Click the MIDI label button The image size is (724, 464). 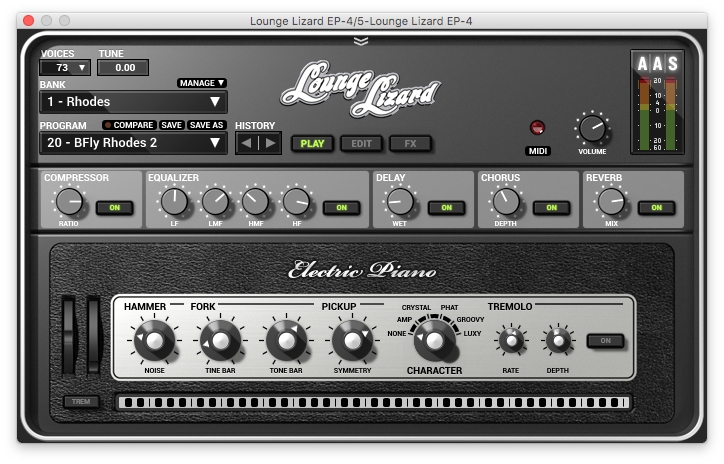[x=538, y=151]
